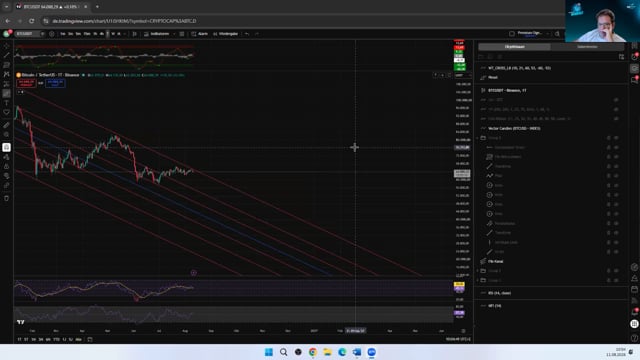Screen dimensions: 640x360
Task: Select the zoom-in magnifier tool
Action: (7, 134)
